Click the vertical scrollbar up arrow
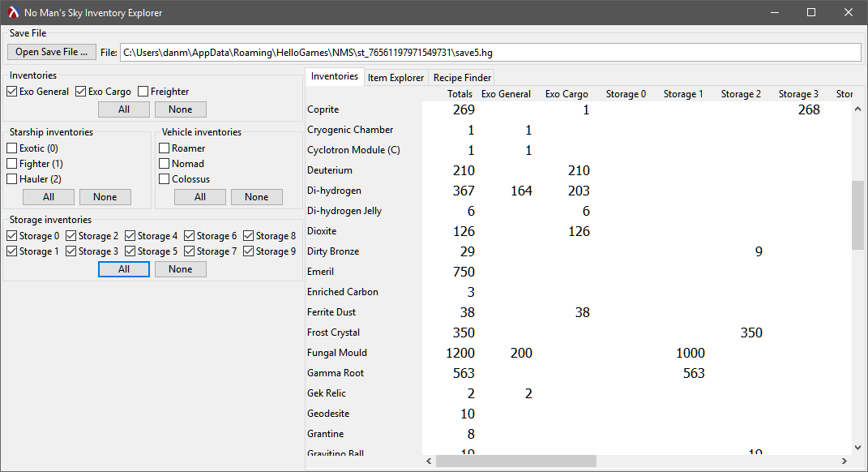 click(x=857, y=109)
